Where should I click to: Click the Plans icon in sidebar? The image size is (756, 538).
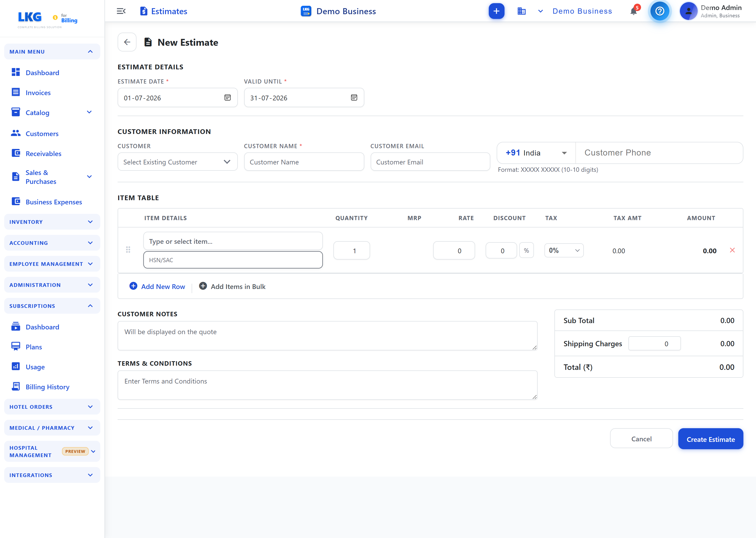click(15, 346)
